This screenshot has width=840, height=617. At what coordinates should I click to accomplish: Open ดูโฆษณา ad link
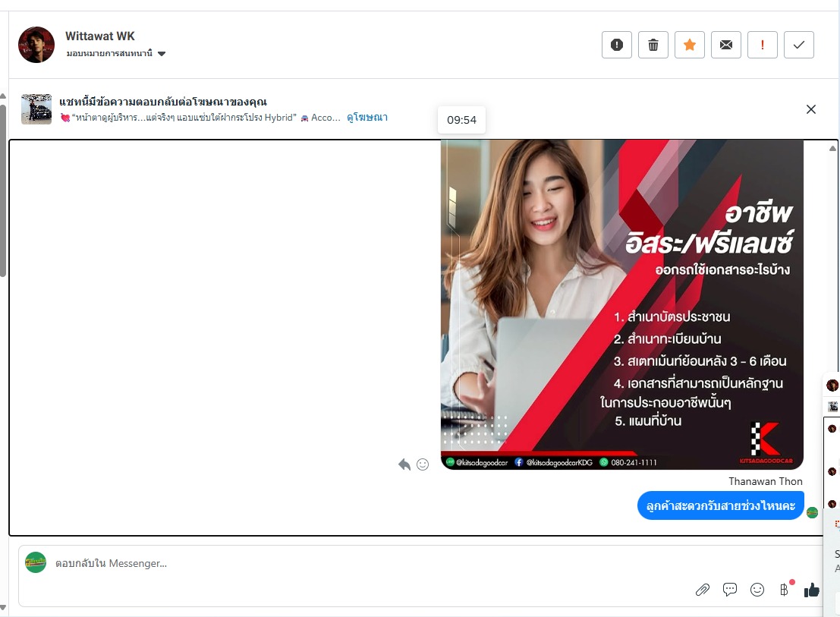(367, 118)
